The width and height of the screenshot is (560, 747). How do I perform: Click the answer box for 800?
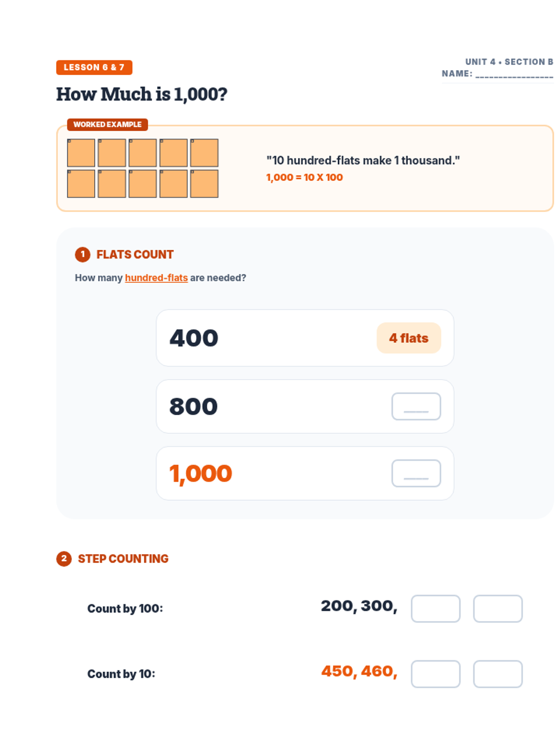point(416,406)
